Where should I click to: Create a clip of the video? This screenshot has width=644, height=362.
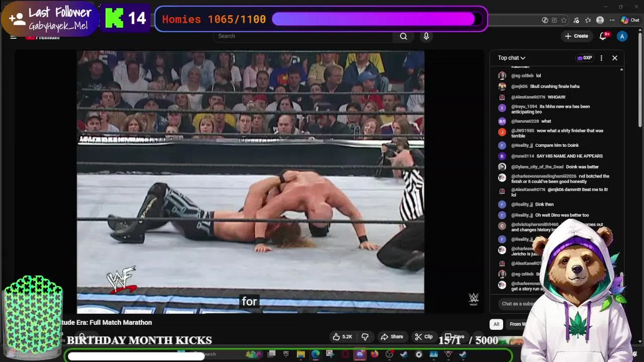[424, 337]
